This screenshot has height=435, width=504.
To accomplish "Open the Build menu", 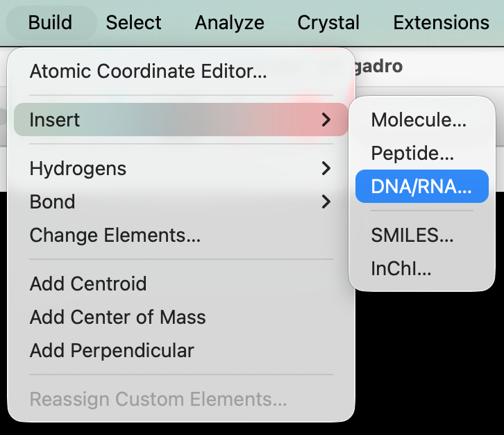I will coord(50,22).
